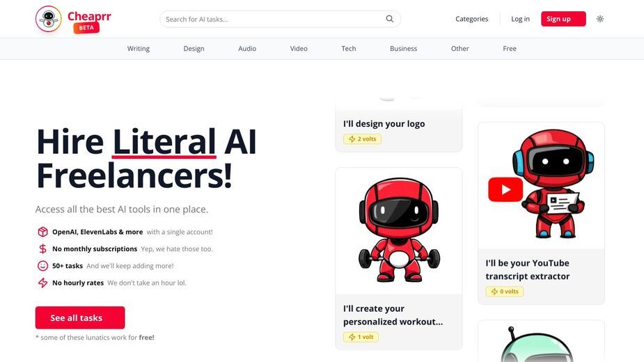Image resolution: width=644 pixels, height=362 pixels.
Task: Click the Cheaprr robot logo icon
Action: [49, 19]
